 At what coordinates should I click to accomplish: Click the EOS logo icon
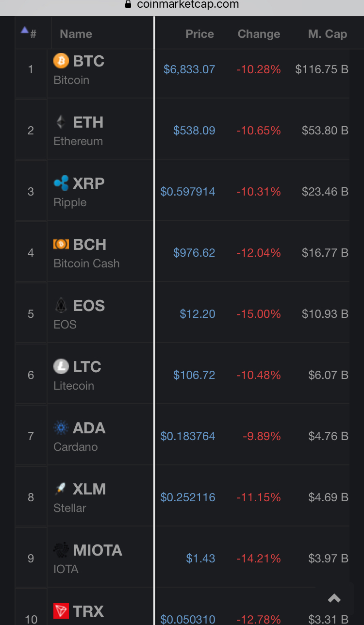(61, 305)
